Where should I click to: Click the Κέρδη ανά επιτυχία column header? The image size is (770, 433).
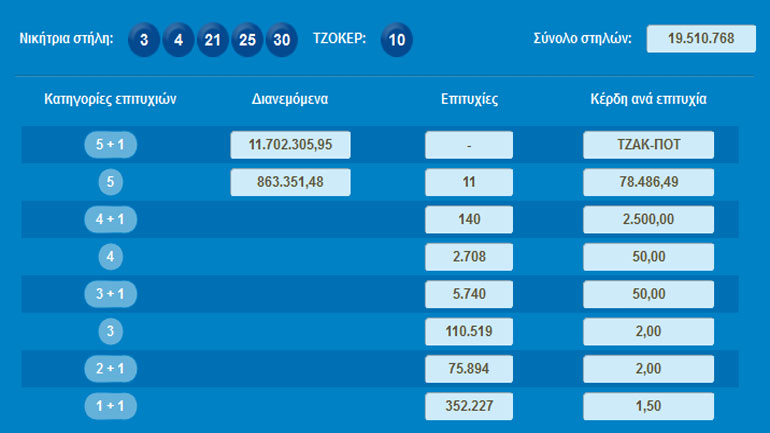coord(648,99)
